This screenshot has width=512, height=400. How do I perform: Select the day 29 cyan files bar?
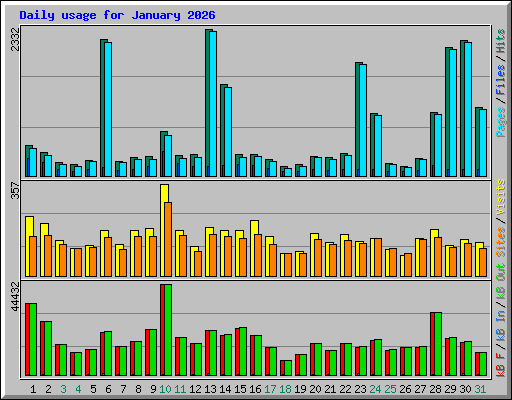click(453, 113)
